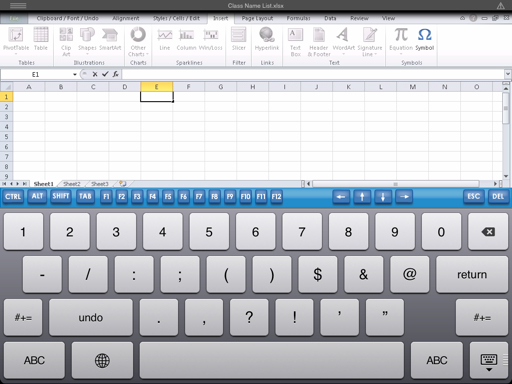Toggle the CTRL modifier key
Screen dimensions: 512x384
(x=13, y=197)
